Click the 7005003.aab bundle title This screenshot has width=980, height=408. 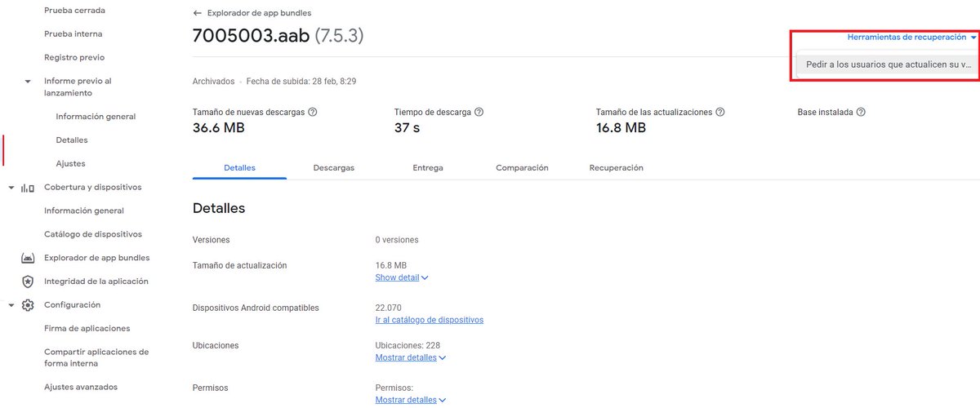252,37
